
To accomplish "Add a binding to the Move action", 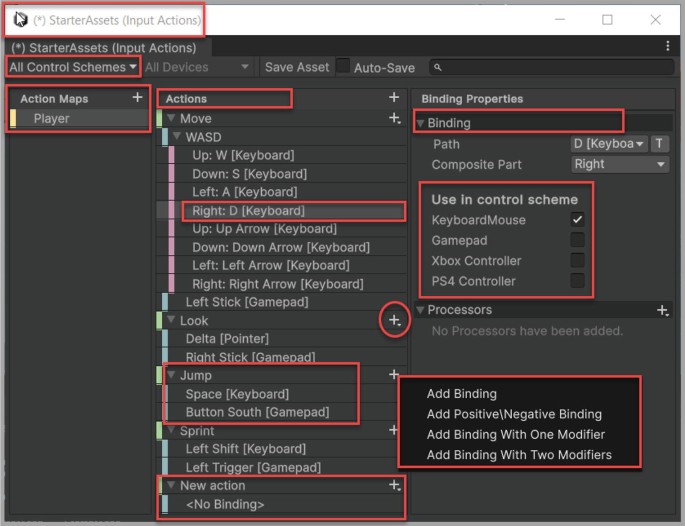I will click(x=394, y=119).
